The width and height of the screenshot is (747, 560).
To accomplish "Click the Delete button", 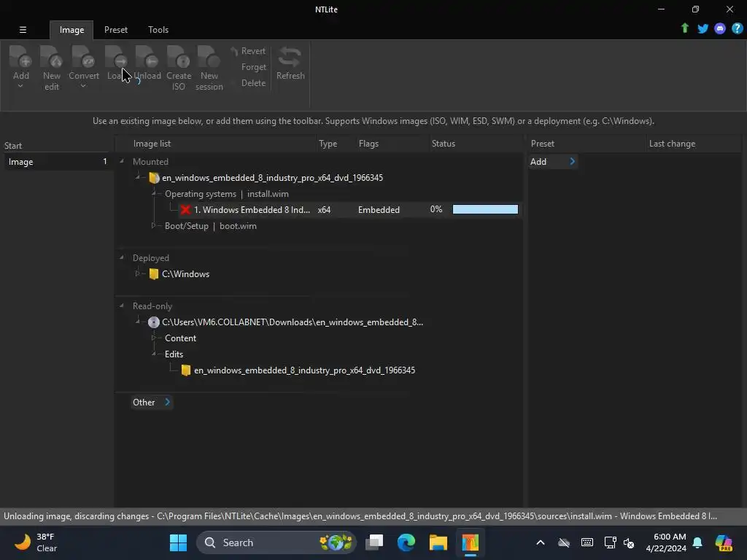I will pos(253,83).
